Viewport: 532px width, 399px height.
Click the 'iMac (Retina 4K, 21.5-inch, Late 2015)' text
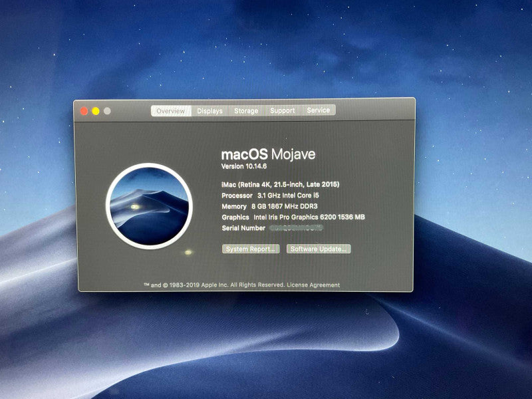pyautogui.click(x=280, y=185)
